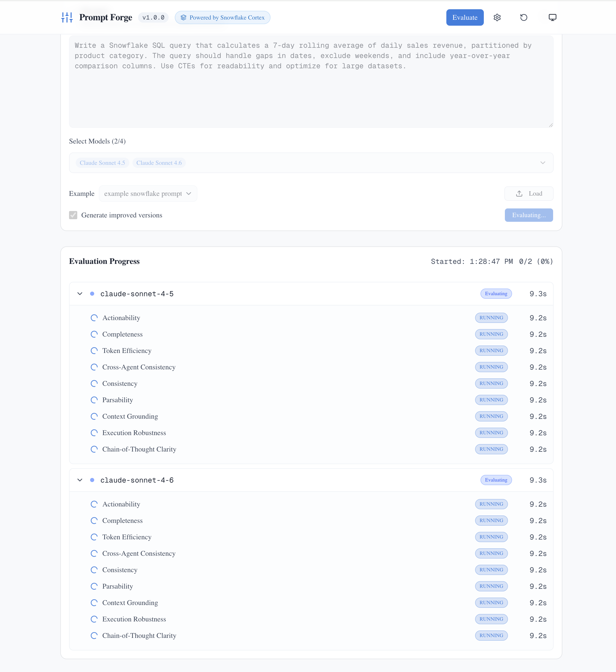This screenshot has width=616, height=672.
Task: Click RUNNING badge for Parsability under claude-sonnet-4-6
Action: pos(491,586)
